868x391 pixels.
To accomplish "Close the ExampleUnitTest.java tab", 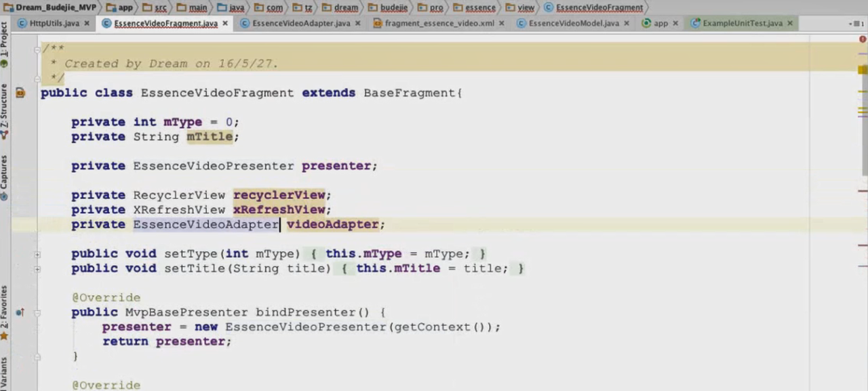I will [789, 23].
